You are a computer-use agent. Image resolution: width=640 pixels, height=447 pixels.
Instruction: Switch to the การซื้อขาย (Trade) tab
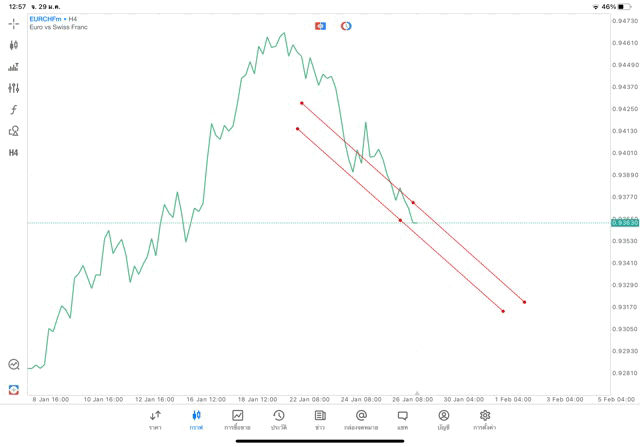[x=237, y=419]
